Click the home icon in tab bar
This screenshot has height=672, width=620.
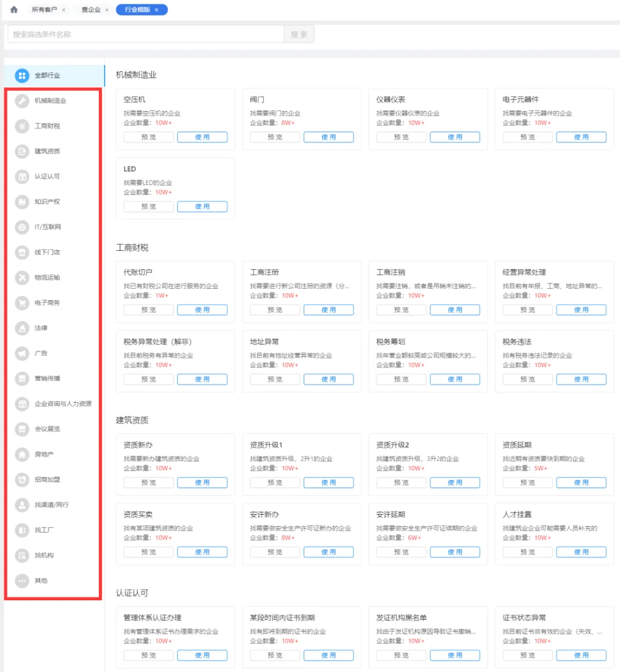point(14,9)
